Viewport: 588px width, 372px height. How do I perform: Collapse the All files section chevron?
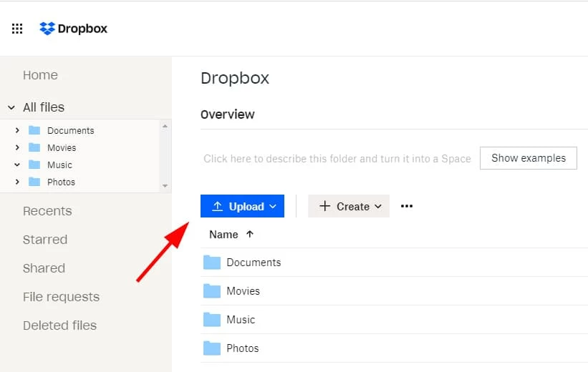click(11, 107)
